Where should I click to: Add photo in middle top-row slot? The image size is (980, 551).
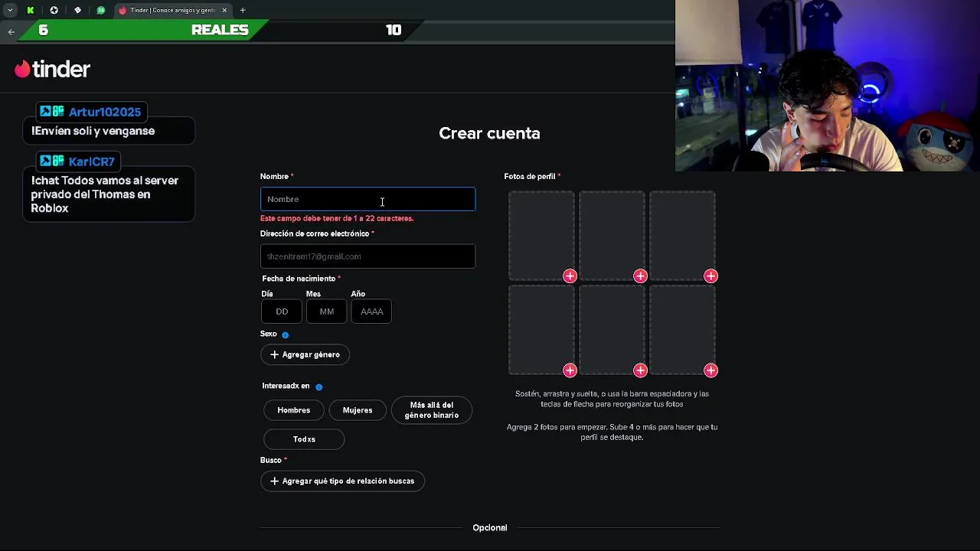click(640, 276)
